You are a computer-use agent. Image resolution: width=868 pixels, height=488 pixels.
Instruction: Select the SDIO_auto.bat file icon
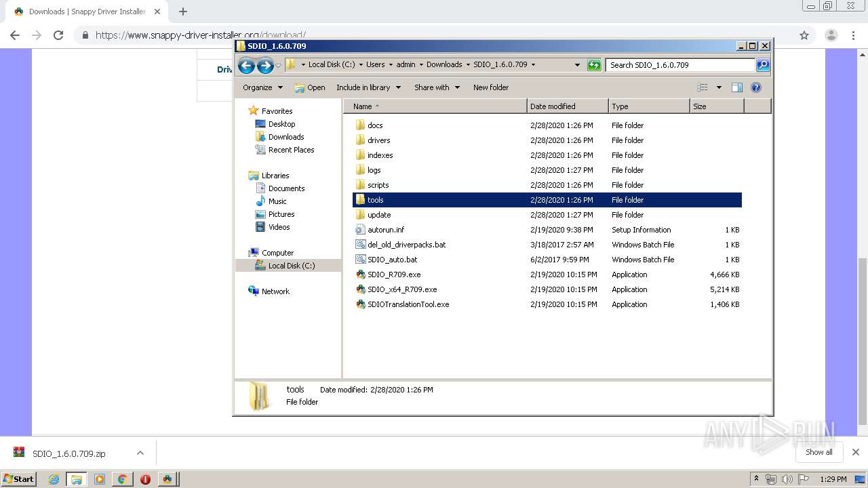(x=361, y=260)
